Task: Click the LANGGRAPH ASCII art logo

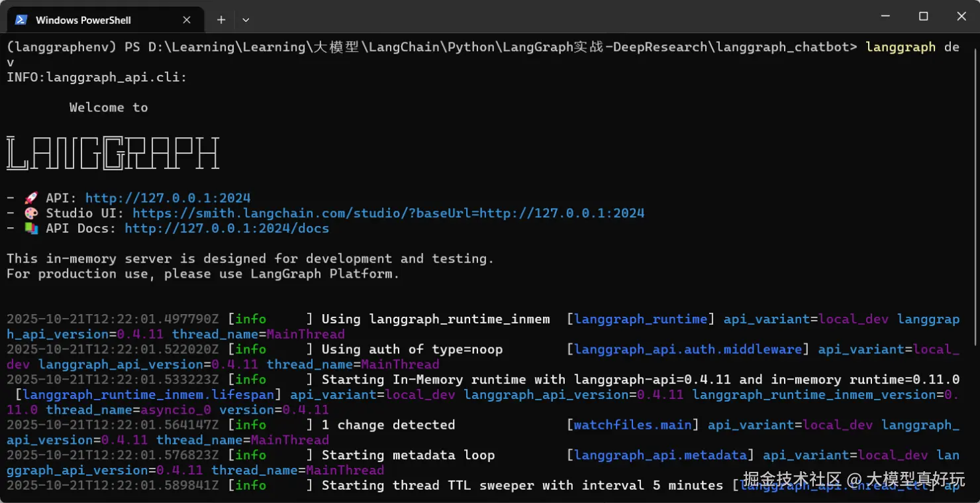Action: tap(113, 153)
